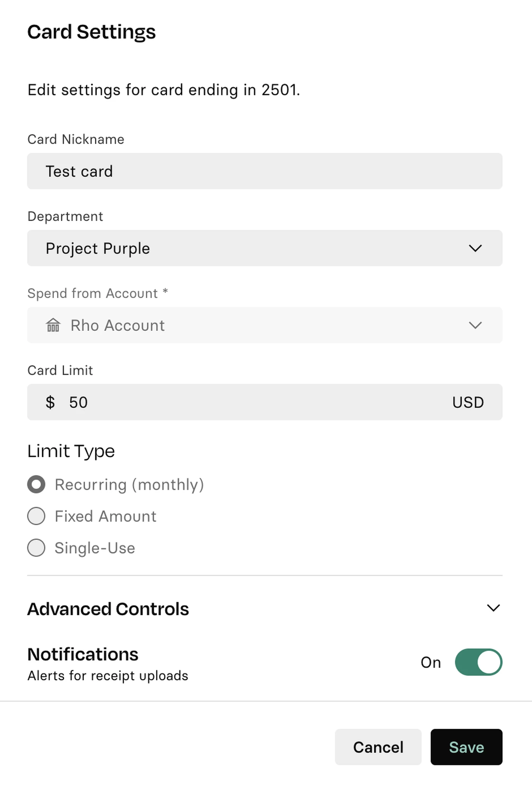532x785 pixels.
Task: Expand the Advanced Controls section
Action: point(265,609)
